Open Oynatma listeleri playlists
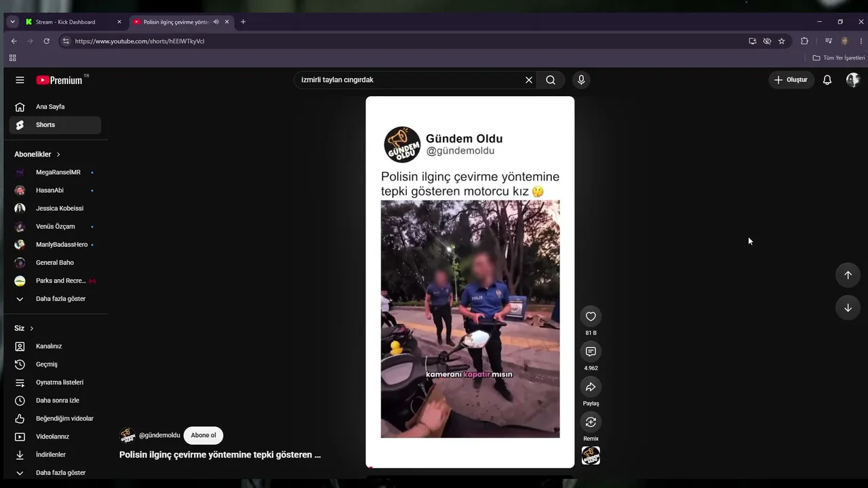Screen dimensions: 868x488 (55, 382)
